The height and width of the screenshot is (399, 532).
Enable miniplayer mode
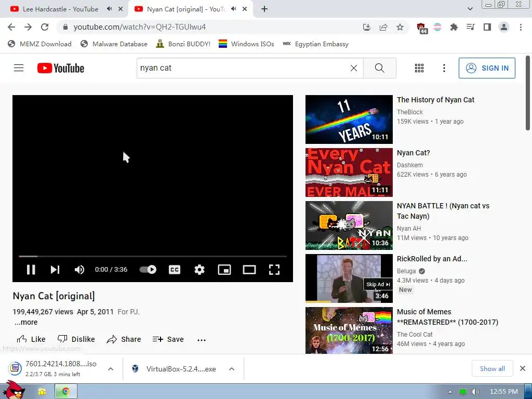(224, 270)
